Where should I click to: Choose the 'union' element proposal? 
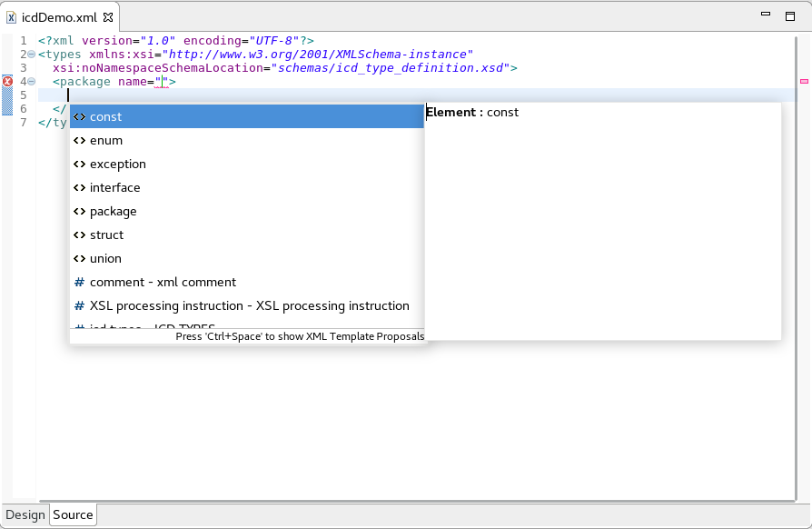(105, 259)
